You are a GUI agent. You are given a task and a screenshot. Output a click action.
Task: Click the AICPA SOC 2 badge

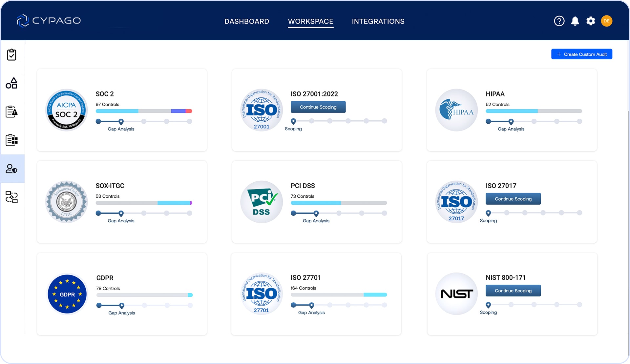(x=67, y=110)
